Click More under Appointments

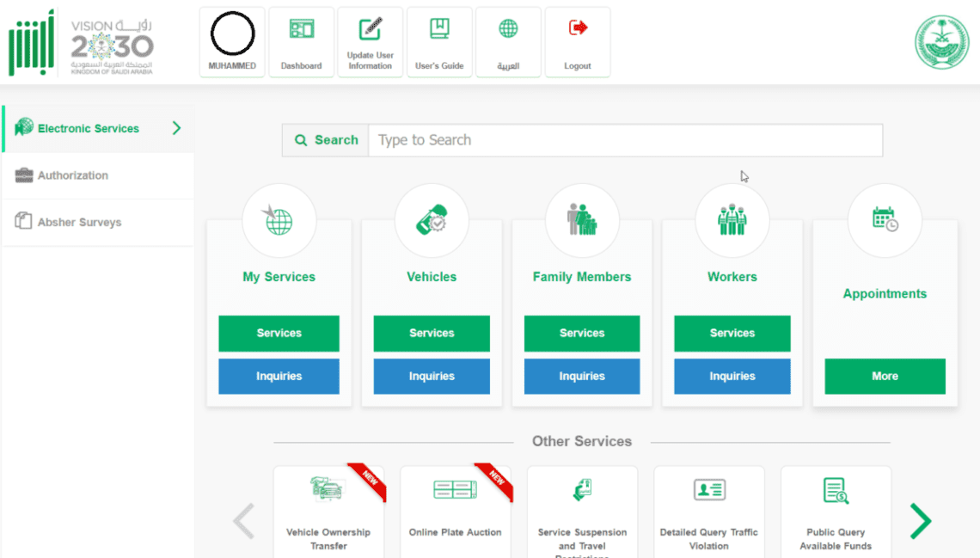pos(885,377)
